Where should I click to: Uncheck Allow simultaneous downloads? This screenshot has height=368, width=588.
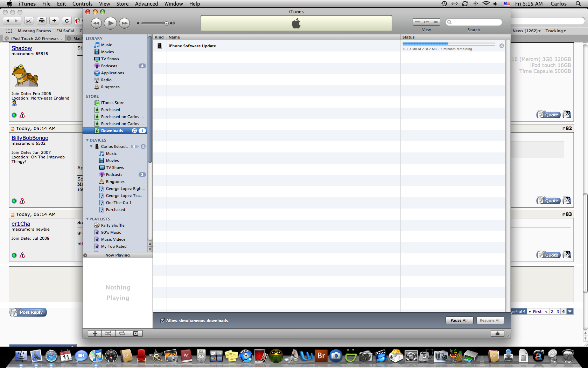[x=162, y=321]
